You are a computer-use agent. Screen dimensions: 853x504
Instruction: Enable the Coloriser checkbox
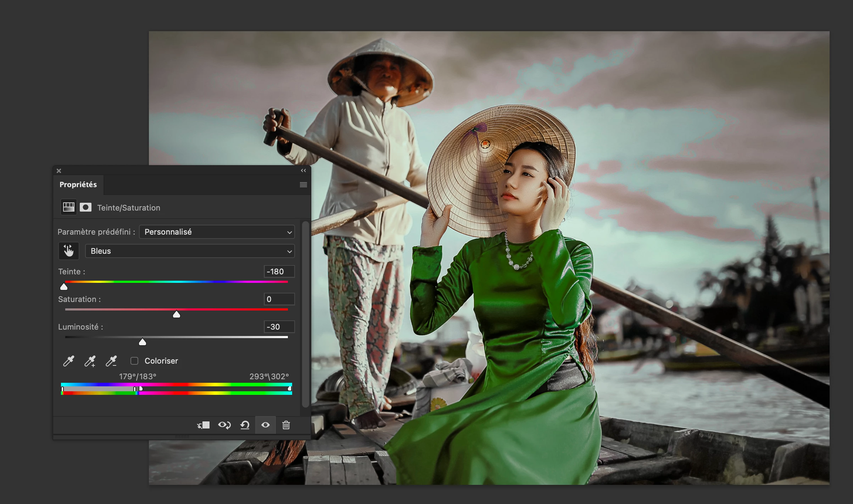pyautogui.click(x=134, y=361)
